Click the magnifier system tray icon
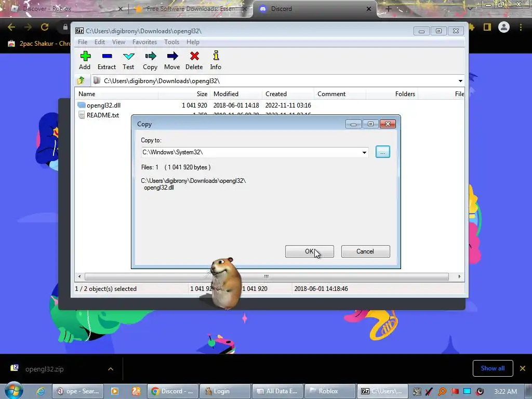The width and height of the screenshot is (532, 399). coord(442,392)
